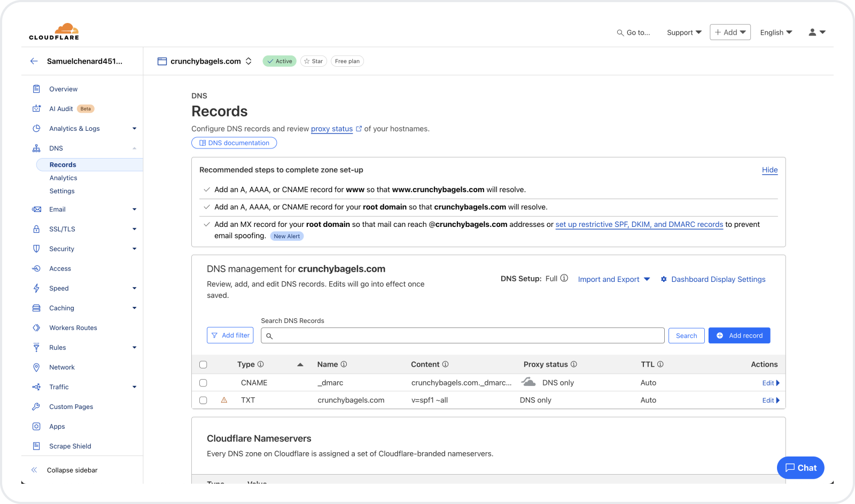Click the Rules funnel icon
855x504 pixels.
pyautogui.click(x=36, y=348)
